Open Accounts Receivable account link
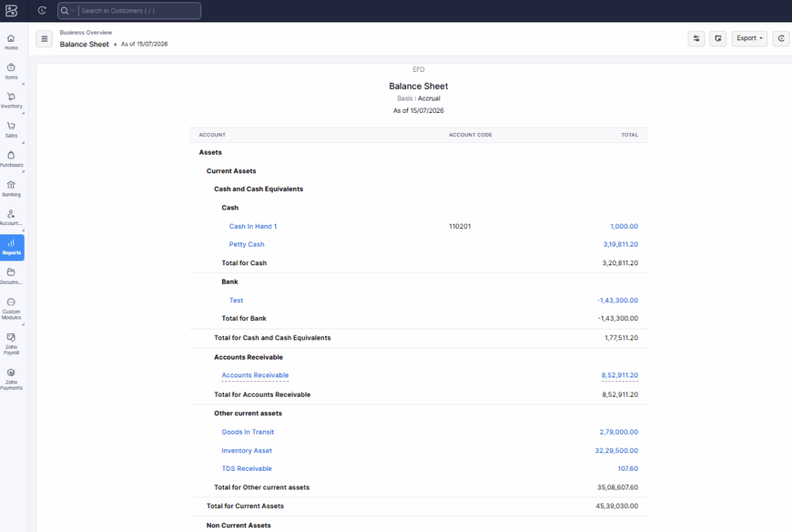This screenshot has width=792, height=532. 255,375
